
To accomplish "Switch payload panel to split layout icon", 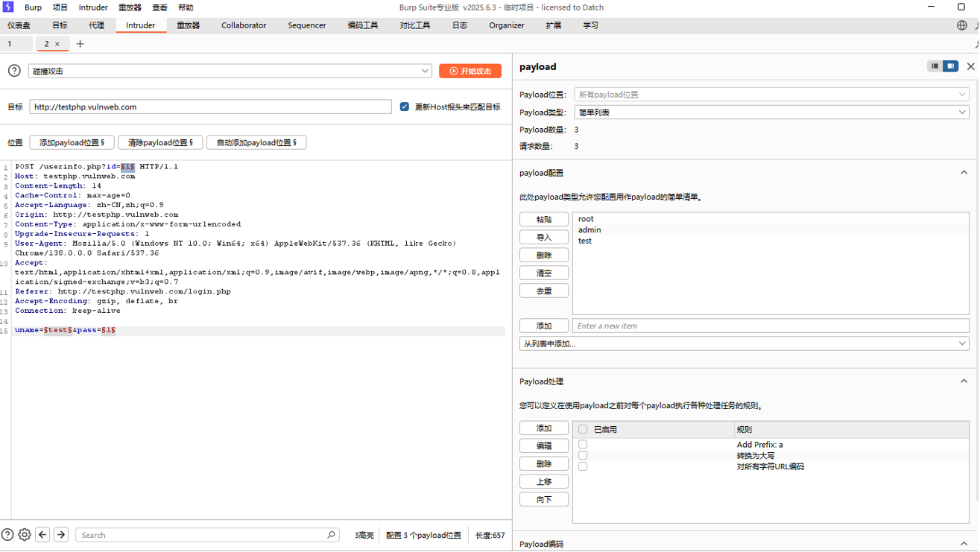I will 951,66.
